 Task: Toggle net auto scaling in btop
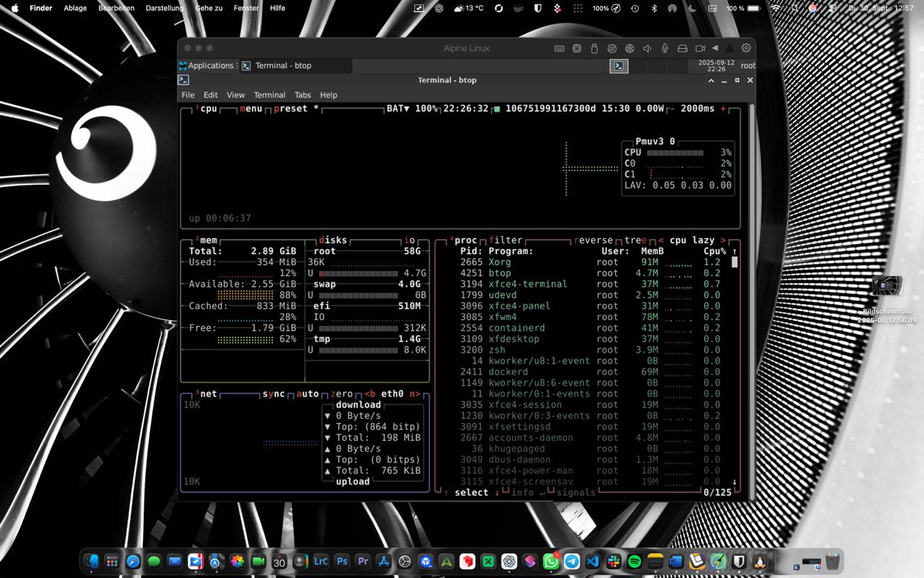[x=308, y=394]
